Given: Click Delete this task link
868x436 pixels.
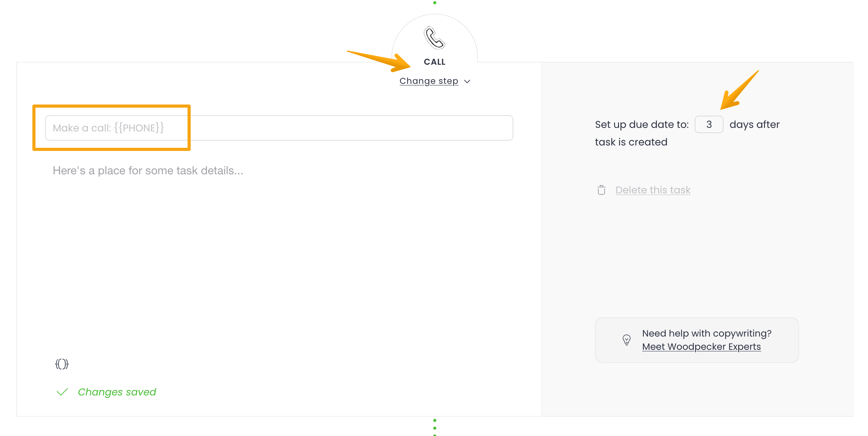Looking at the screenshot, I should pos(653,190).
